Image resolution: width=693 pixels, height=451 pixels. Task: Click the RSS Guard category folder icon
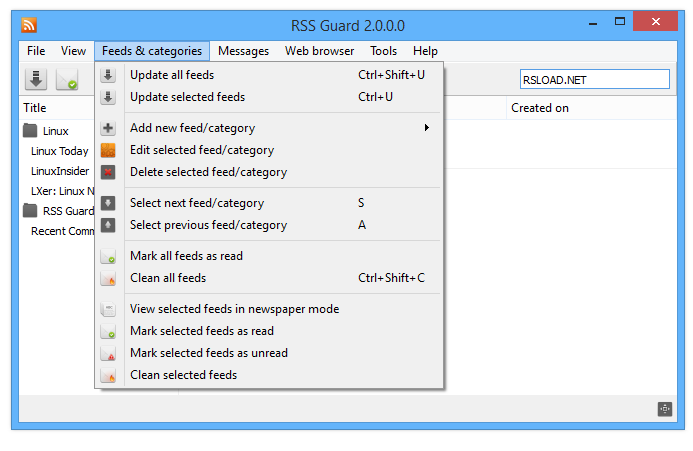point(30,210)
